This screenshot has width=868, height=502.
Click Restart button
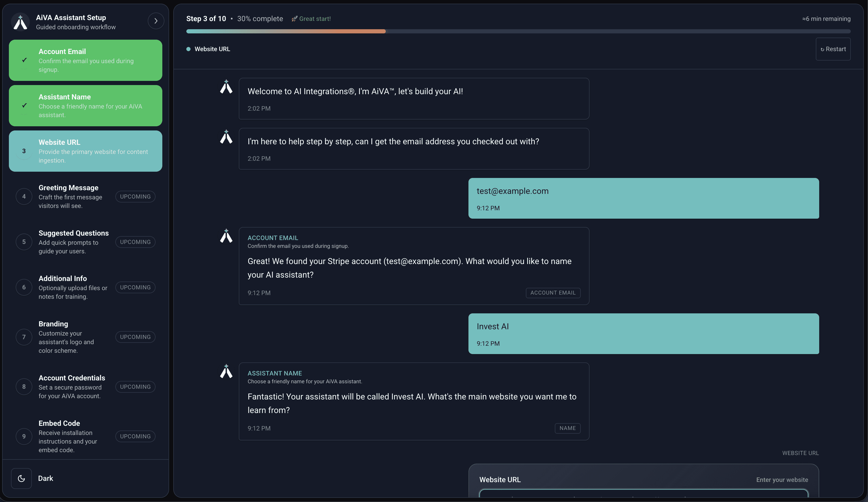tap(833, 49)
